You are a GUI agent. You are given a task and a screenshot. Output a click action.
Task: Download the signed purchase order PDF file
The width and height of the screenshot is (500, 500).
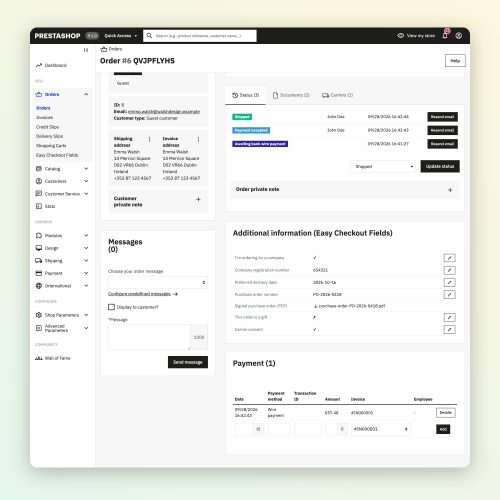(x=349, y=306)
